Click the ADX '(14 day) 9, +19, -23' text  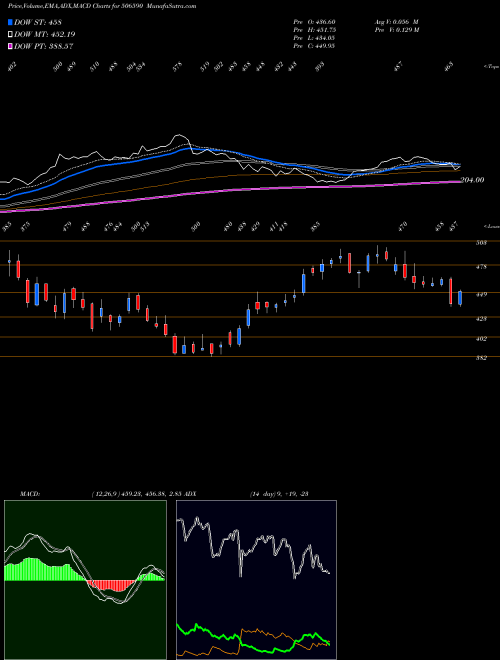tap(279, 494)
